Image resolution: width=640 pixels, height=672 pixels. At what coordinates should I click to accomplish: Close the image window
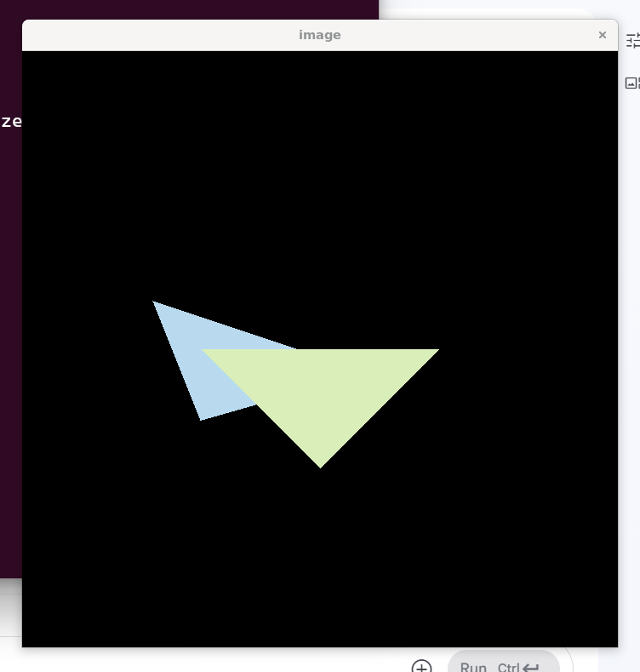[x=602, y=35]
